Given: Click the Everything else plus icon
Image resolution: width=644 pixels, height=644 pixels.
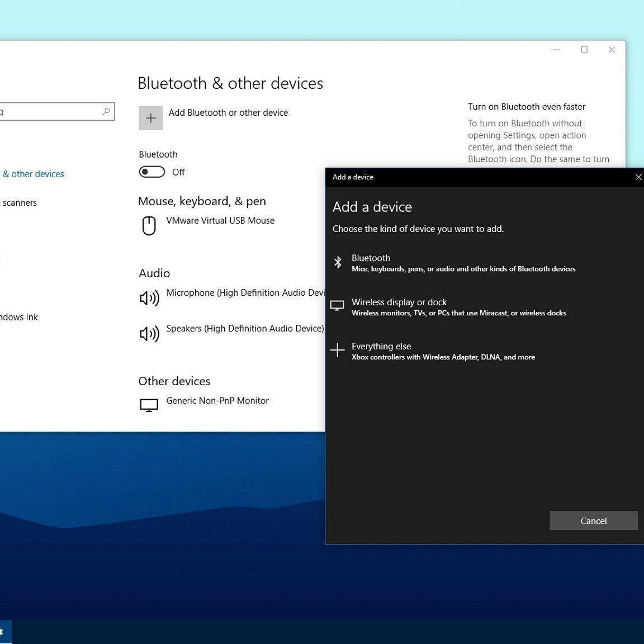Looking at the screenshot, I should [337, 350].
